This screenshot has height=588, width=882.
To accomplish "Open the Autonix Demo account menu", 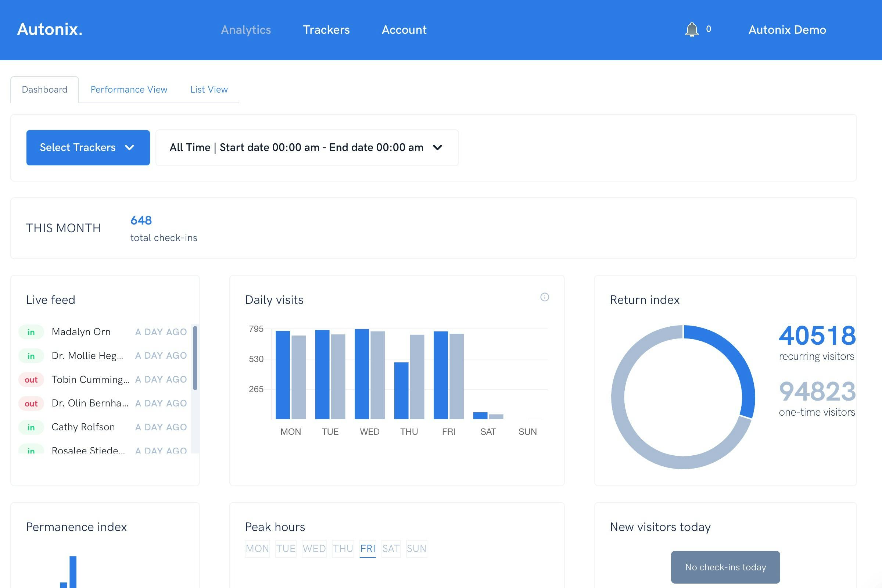I will [x=787, y=30].
